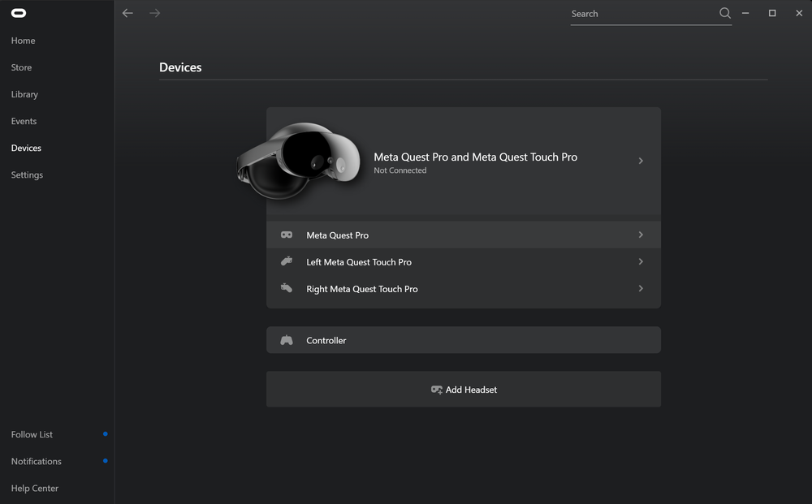The width and height of the screenshot is (812, 504).
Task: Go to Library in sidebar
Action: pos(24,94)
